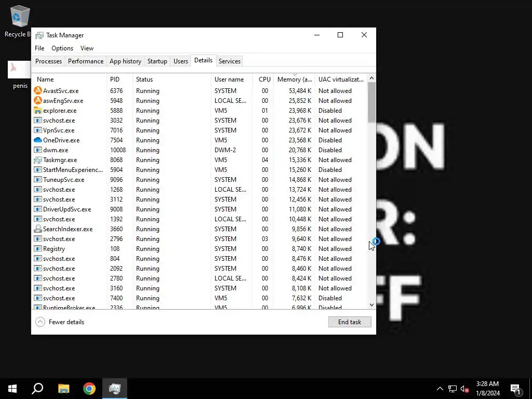Switch to the App history tab

click(125, 61)
